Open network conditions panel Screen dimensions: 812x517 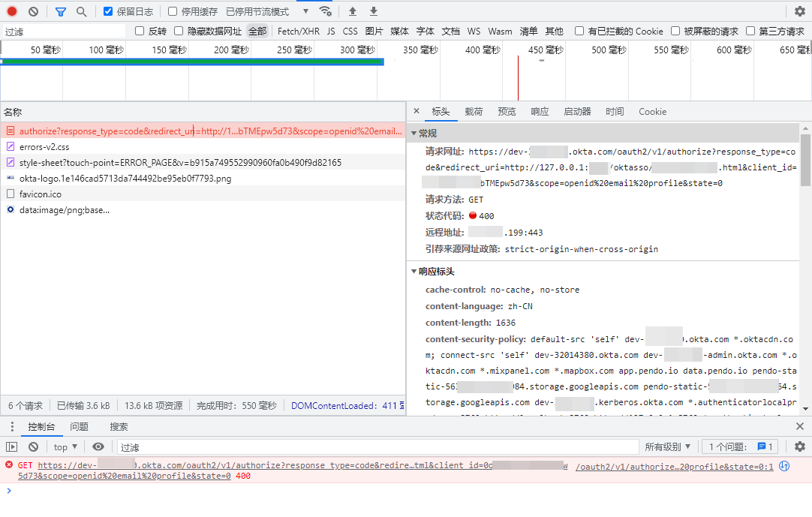pos(325,11)
